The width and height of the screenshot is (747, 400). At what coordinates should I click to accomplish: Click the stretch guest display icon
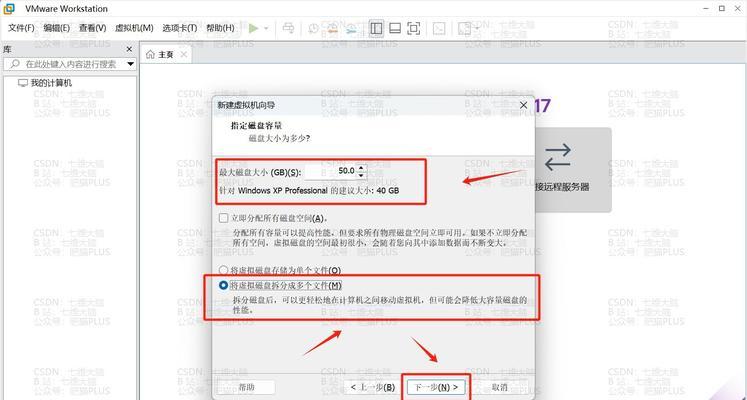[464, 29]
